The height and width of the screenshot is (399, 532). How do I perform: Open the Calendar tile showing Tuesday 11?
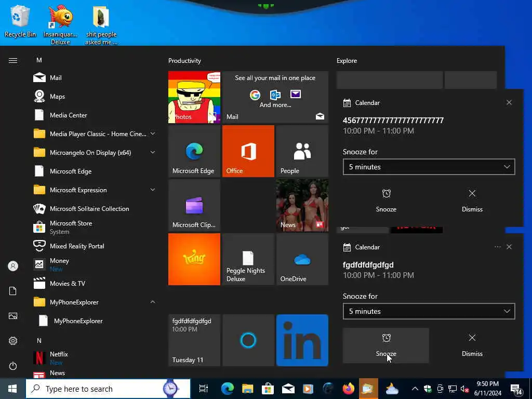click(194, 340)
